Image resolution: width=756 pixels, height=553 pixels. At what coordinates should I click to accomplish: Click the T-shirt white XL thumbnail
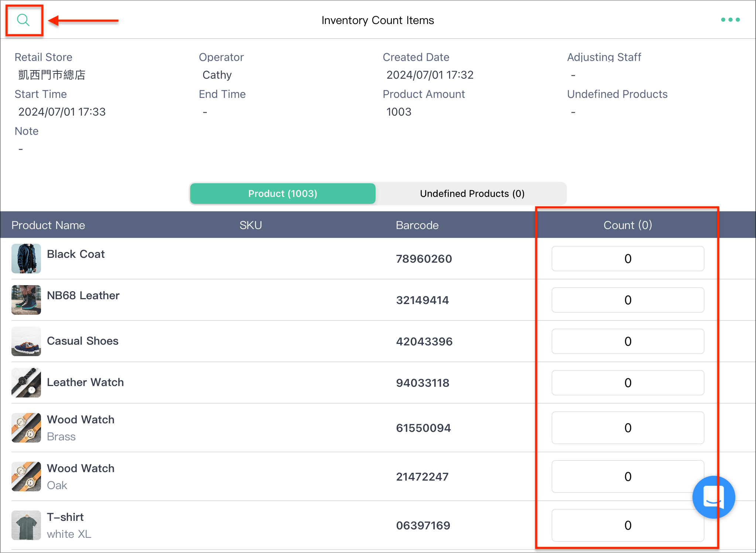26,525
